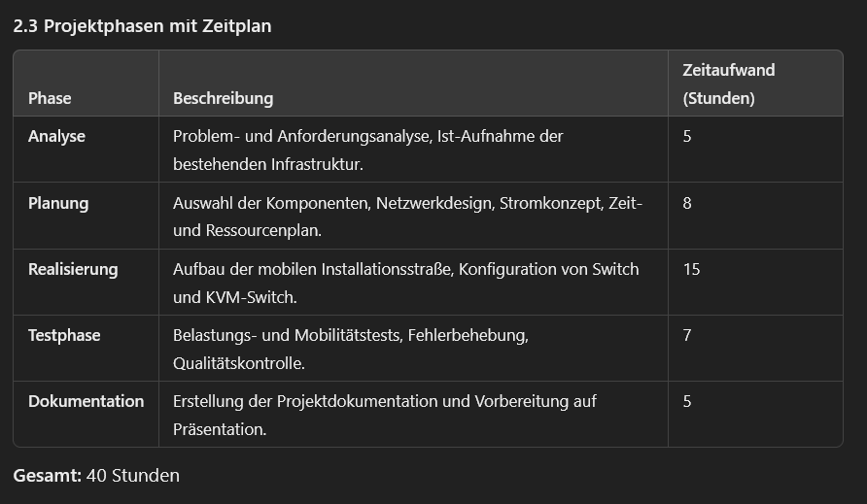Click the Testphase hours value 7

coord(687,335)
